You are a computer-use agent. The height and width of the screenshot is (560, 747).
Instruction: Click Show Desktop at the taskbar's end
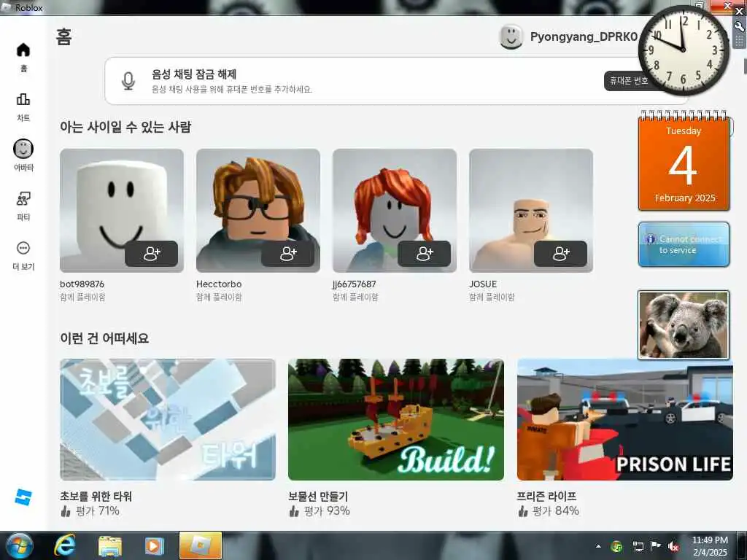[741, 545]
